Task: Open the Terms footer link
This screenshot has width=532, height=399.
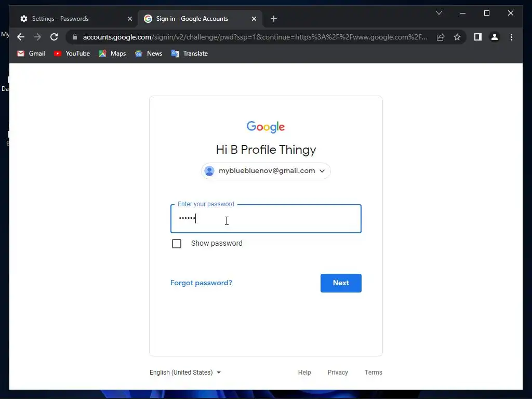Action: pos(373,372)
